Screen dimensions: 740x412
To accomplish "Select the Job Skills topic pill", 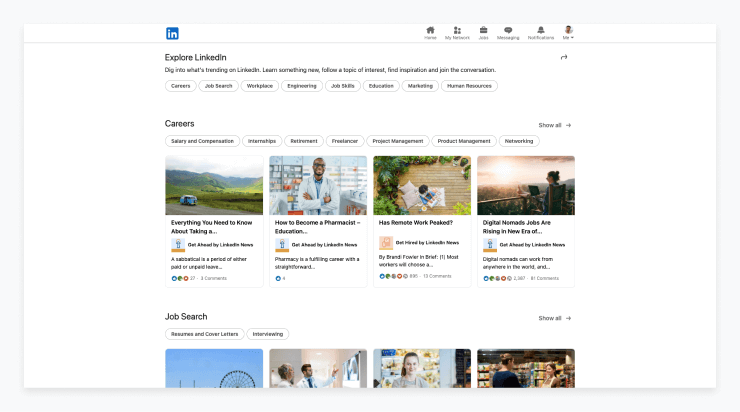I will tap(343, 86).
